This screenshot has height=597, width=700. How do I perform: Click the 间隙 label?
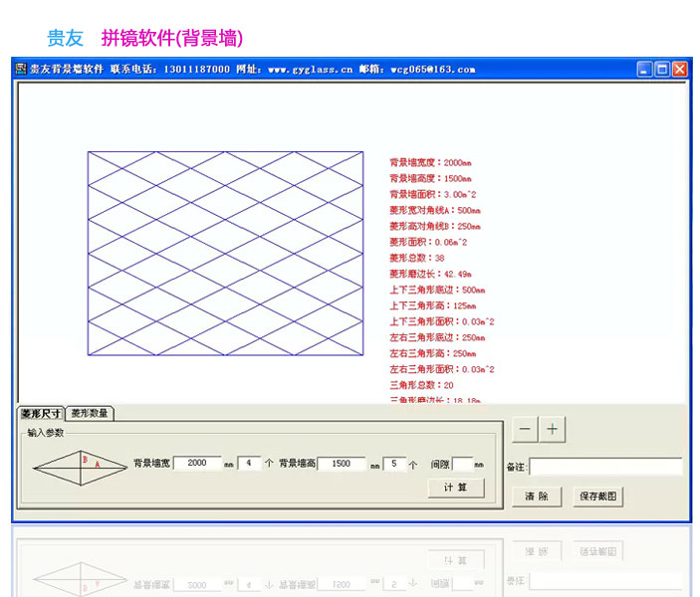tap(440, 465)
